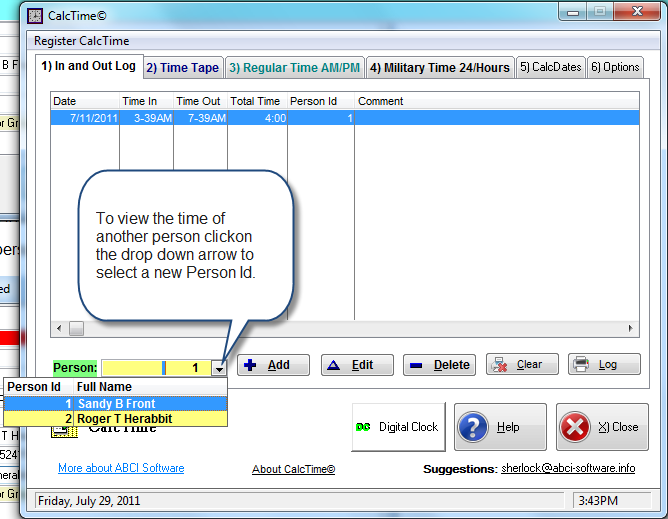
Task: Choose Roger T Herabbit from the list
Action: pyautogui.click(x=115, y=418)
